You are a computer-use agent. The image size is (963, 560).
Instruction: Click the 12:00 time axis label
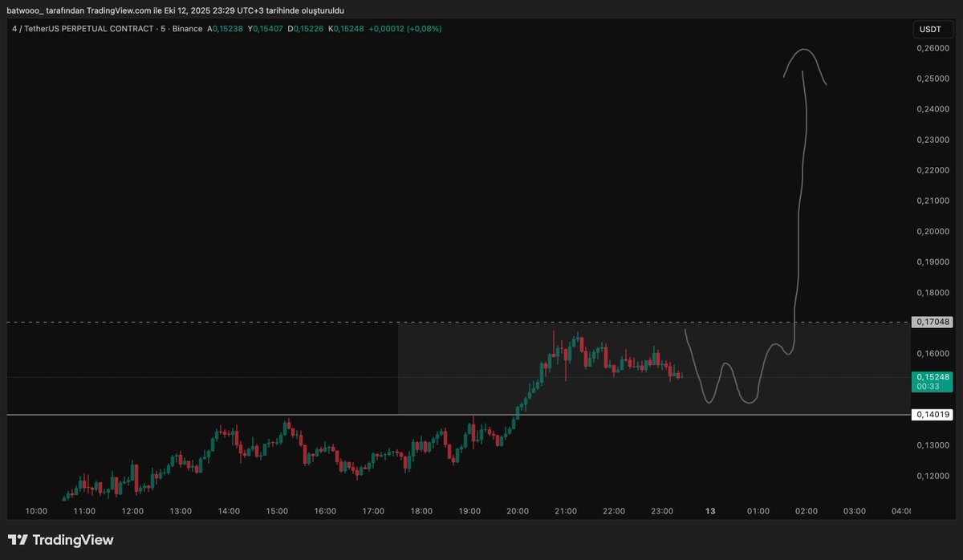(x=132, y=511)
